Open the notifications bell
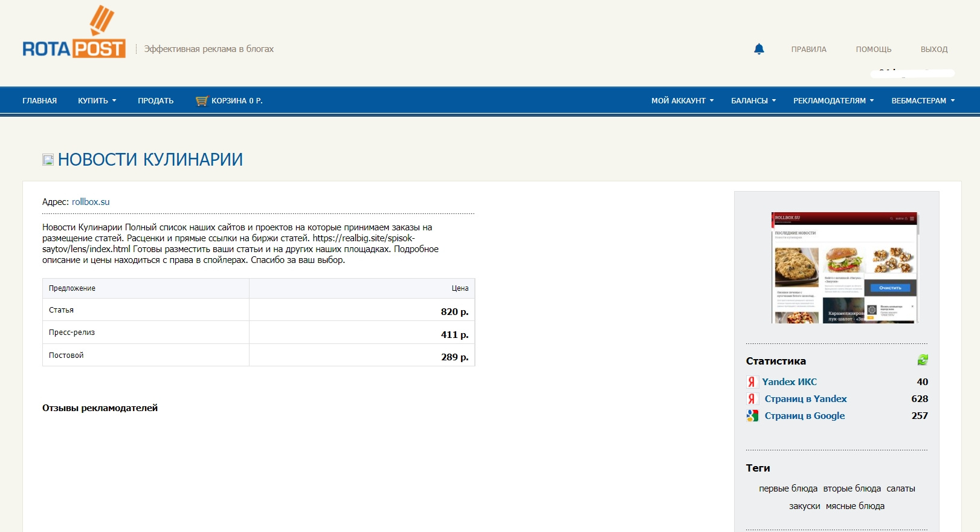 coord(759,49)
